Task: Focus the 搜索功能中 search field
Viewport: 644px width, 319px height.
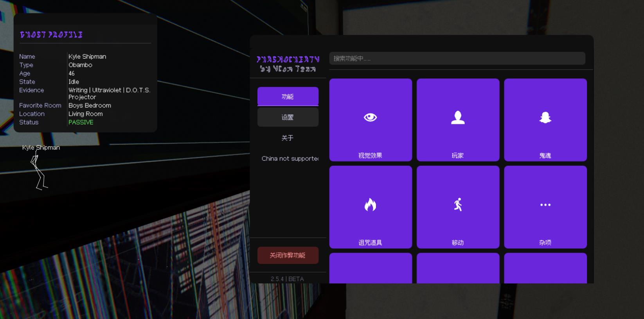Action: pyautogui.click(x=457, y=58)
